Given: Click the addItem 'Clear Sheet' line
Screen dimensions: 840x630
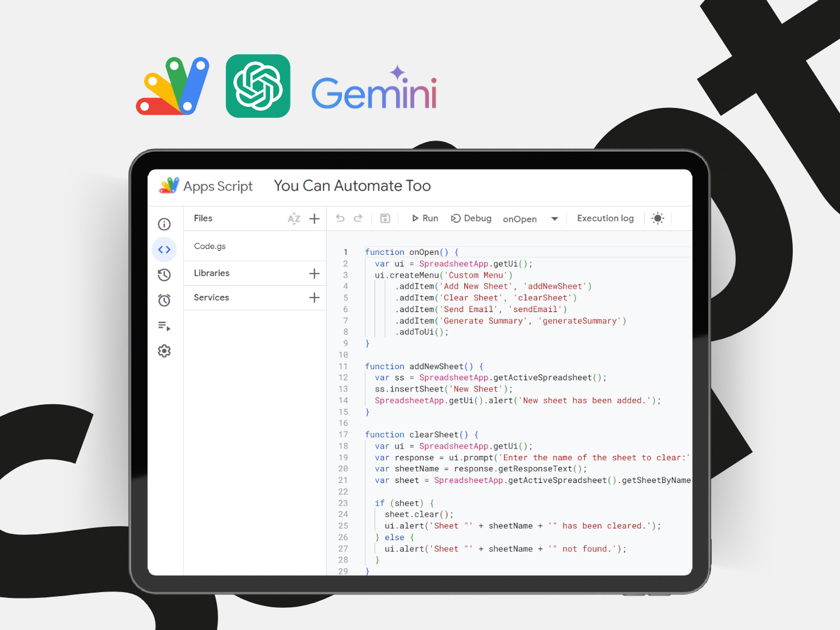Looking at the screenshot, I should tap(486, 297).
